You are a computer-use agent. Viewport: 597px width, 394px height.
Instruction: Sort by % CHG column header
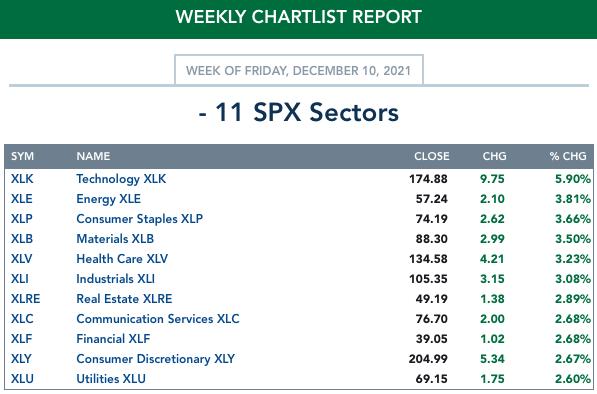pyautogui.click(x=568, y=156)
